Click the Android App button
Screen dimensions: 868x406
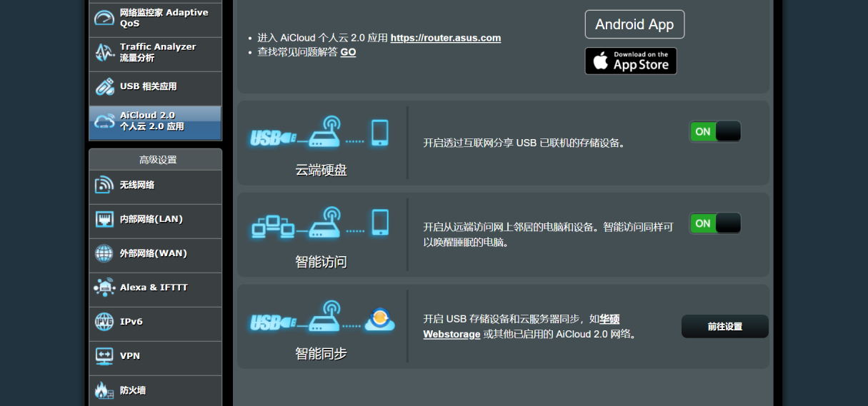tap(634, 24)
